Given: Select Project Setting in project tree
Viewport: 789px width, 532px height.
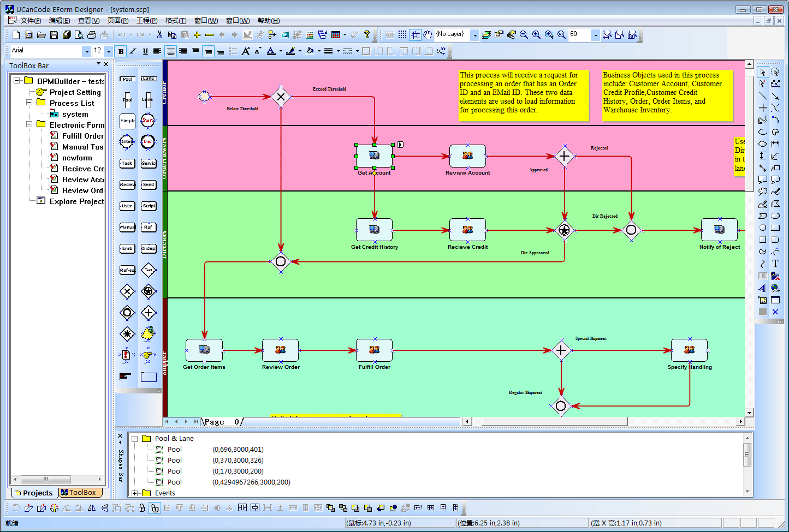Looking at the screenshot, I should point(75,92).
